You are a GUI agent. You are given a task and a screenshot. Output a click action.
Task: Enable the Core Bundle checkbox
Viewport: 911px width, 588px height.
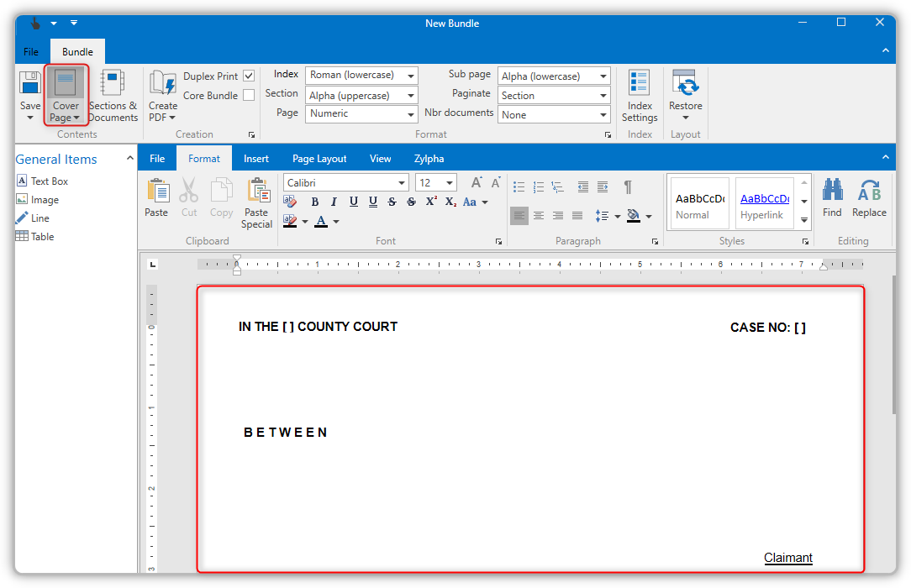[249, 96]
